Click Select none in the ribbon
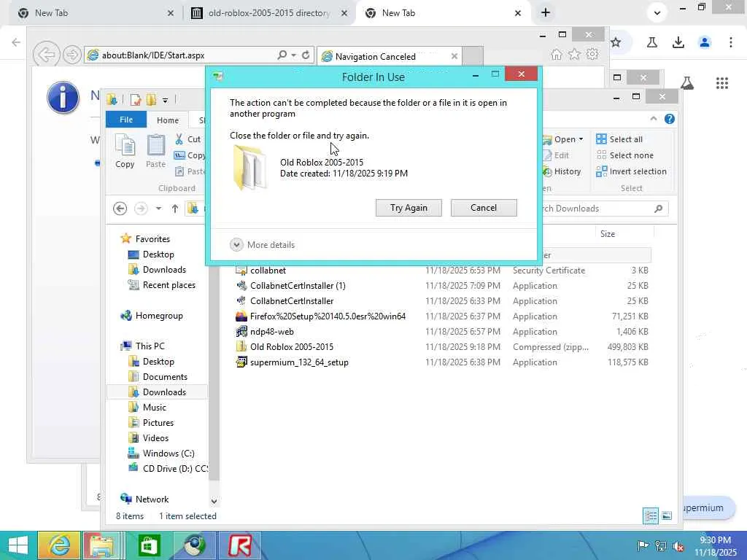Screen dimensions: 747x560 [x=624, y=155]
